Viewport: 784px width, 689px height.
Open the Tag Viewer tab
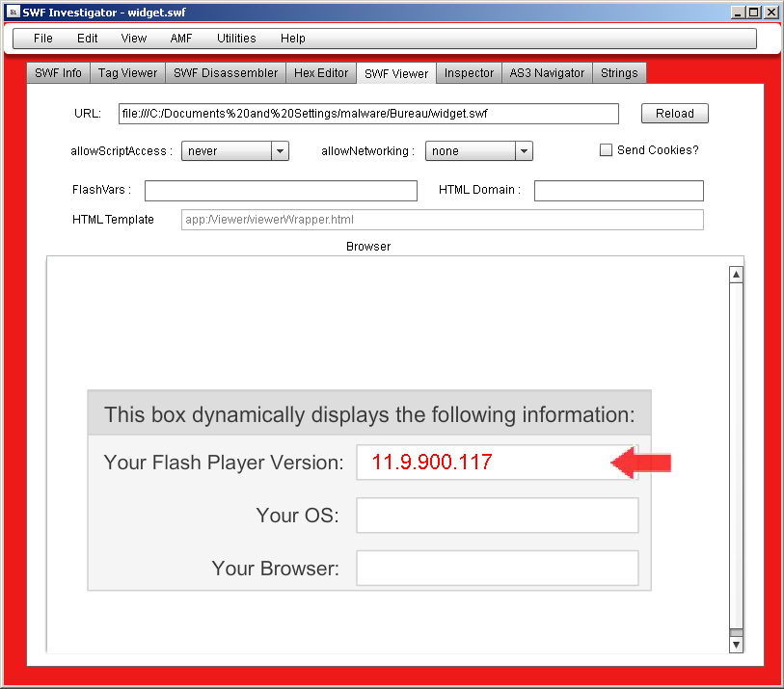tap(127, 73)
